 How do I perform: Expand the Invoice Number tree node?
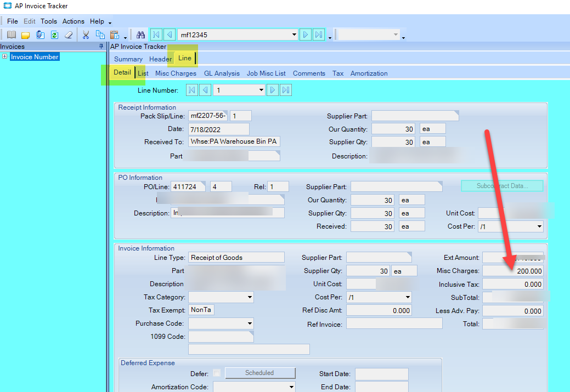tap(5, 56)
